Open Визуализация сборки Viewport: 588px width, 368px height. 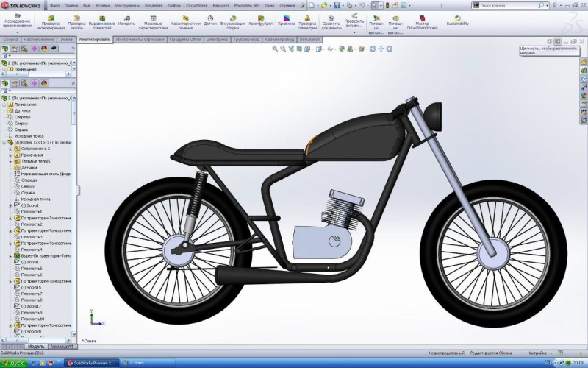coord(232,23)
